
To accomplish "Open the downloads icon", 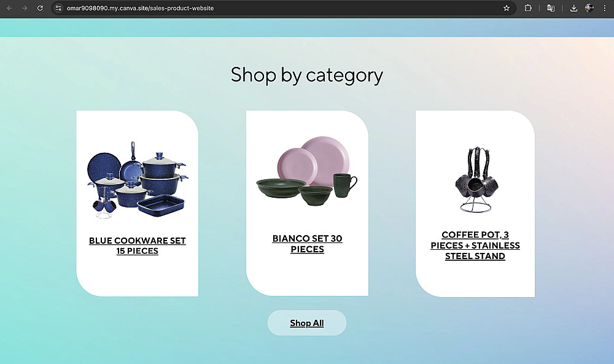I will pos(573,8).
